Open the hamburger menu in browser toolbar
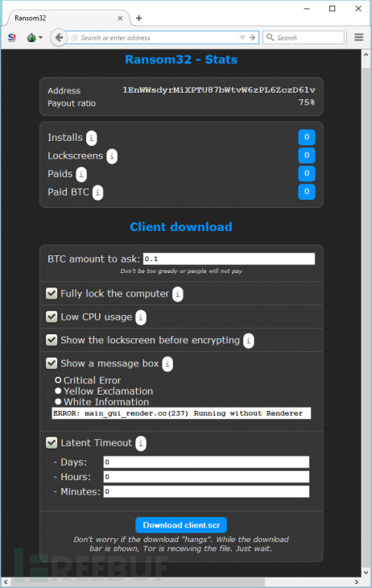This screenshot has height=588, width=372. click(359, 37)
